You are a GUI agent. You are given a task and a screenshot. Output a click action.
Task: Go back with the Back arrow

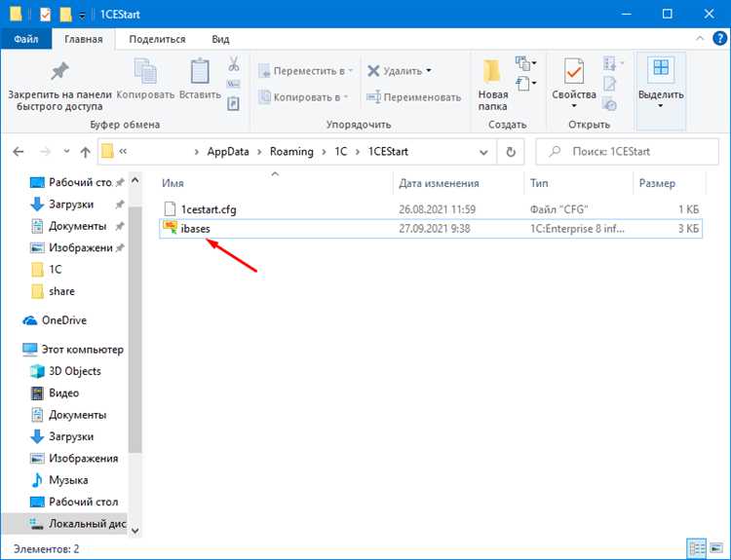[x=19, y=151]
